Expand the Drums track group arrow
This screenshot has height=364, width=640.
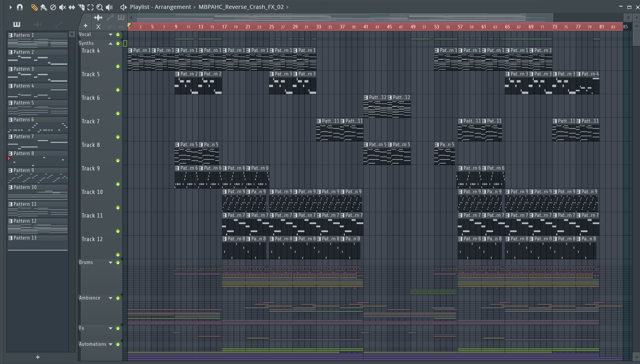110,262
